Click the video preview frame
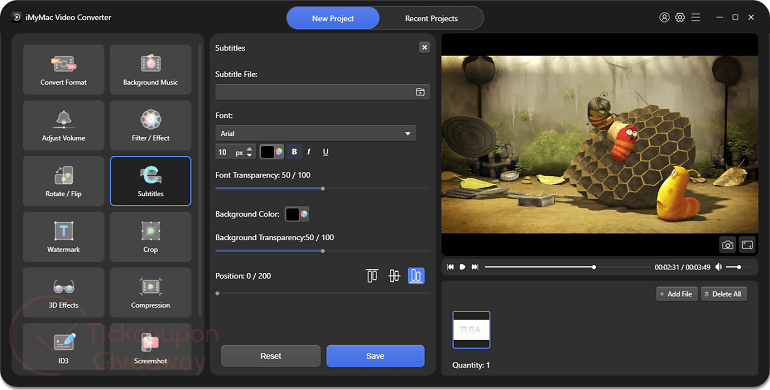Image resolution: width=770 pixels, height=390 pixels. click(x=600, y=144)
